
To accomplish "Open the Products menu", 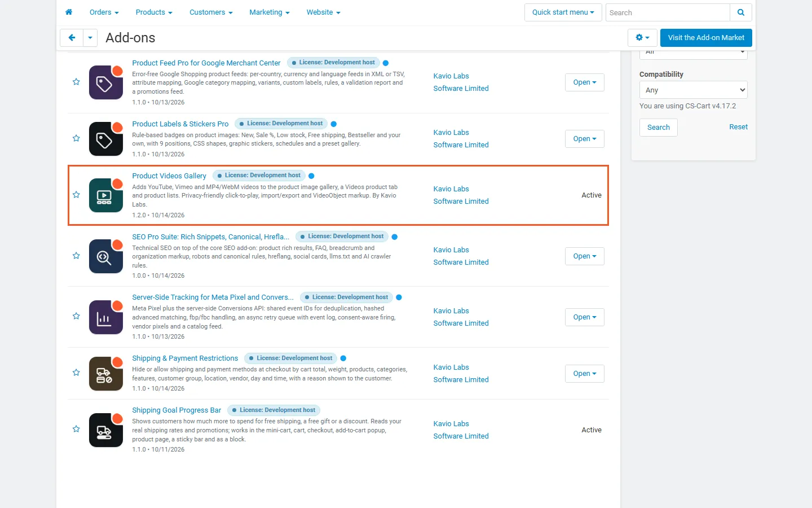I will tap(154, 12).
